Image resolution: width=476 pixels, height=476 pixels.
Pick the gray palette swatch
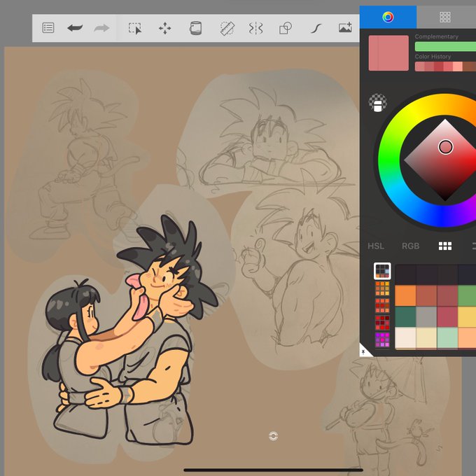(426, 316)
